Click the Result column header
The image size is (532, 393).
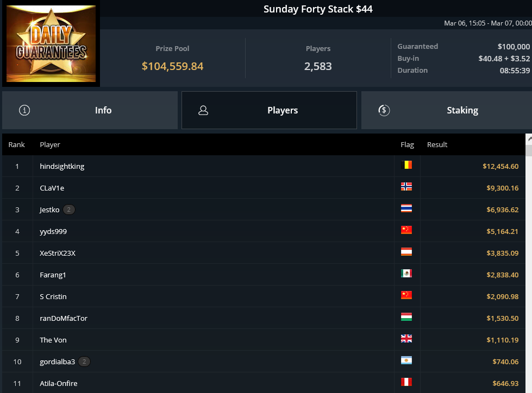point(437,145)
